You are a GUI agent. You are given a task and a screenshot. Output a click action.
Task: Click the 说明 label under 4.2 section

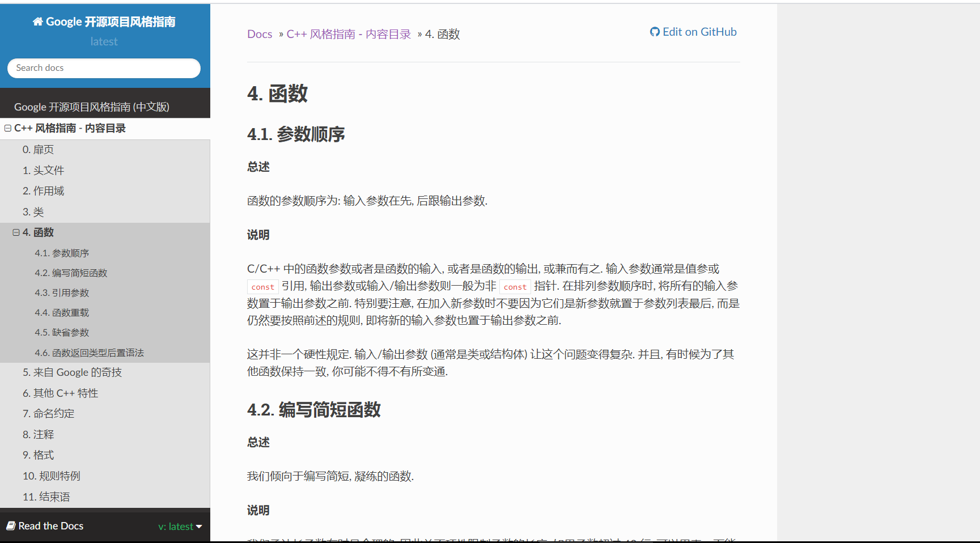click(x=258, y=510)
